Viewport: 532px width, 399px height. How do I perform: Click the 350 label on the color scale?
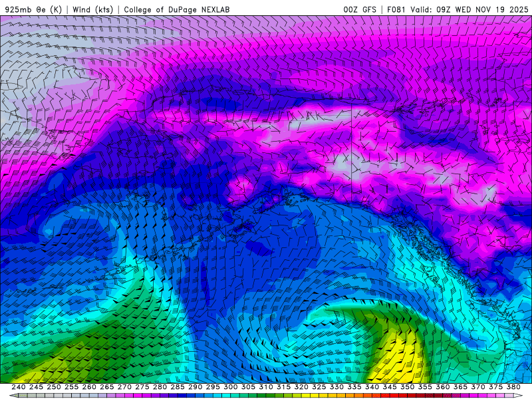coord(407,387)
